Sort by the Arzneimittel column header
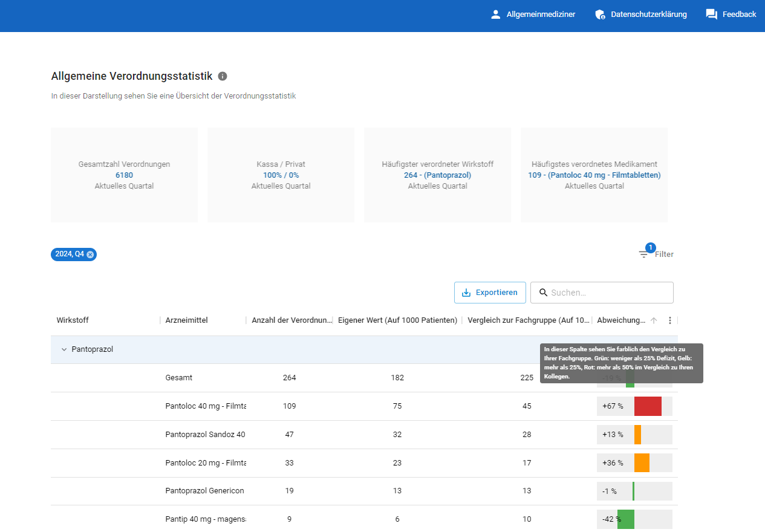 coord(186,320)
